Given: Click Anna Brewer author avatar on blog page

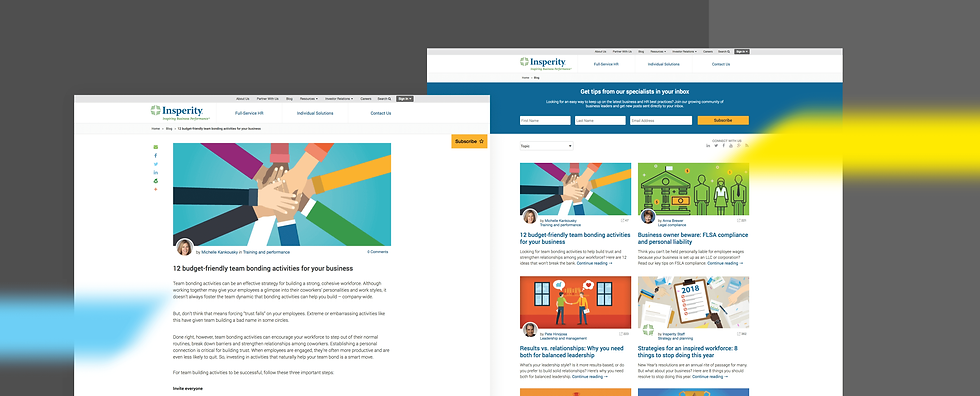Looking at the screenshot, I should click(x=648, y=216).
